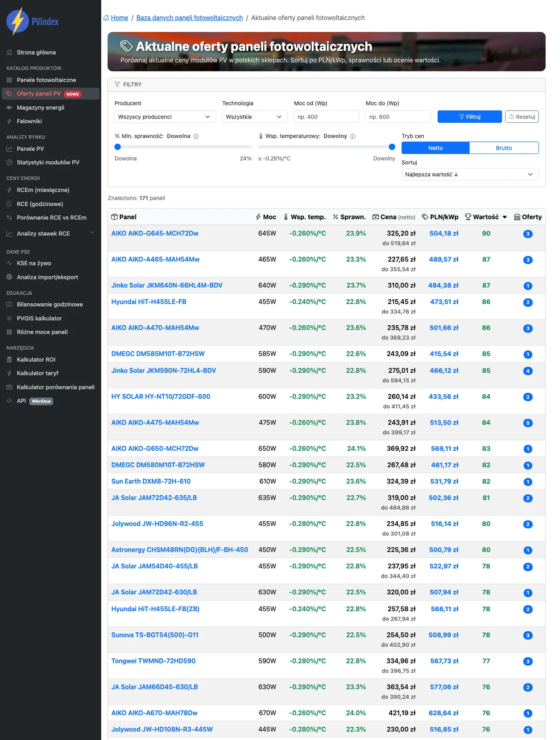Open offers badge for Jinko Solar JKM590N-72HL4-BDV

(x=528, y=371)
